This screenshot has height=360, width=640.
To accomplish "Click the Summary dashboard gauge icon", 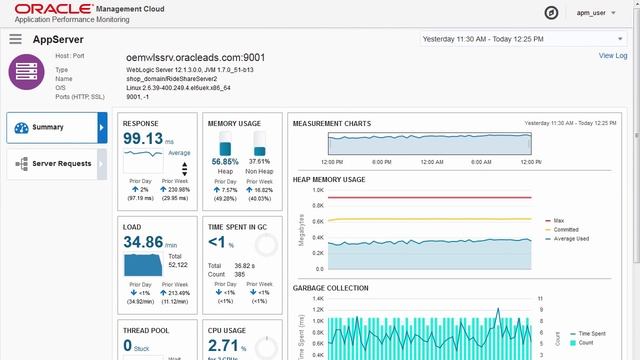I will click(21, 128).
